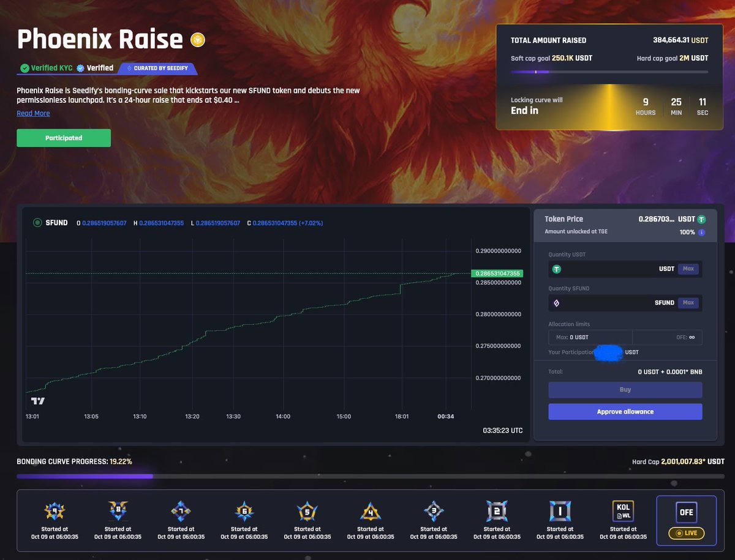Click the 03:35:23 UTC chart clock
This screenshot has height=560, width=735.
[503, 431]
